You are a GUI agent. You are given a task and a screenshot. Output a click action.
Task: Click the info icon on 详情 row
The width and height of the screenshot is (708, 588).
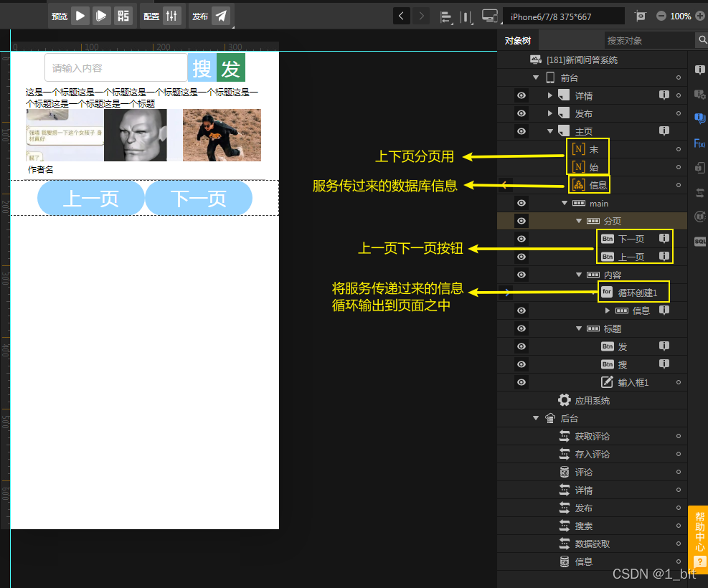[664, 95]
